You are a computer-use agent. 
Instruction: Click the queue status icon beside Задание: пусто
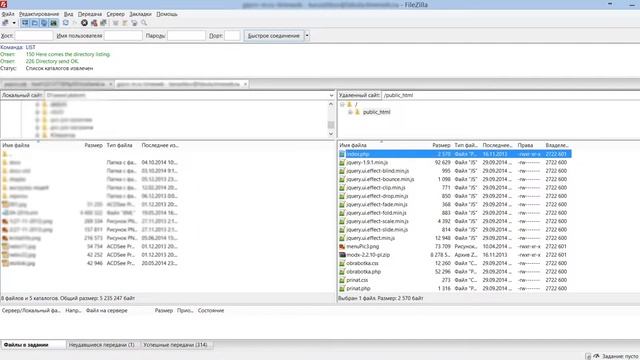click(x=596, y=356)
